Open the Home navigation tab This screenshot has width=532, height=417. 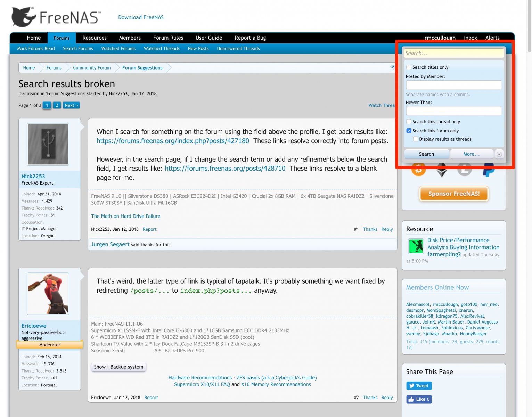34,38
